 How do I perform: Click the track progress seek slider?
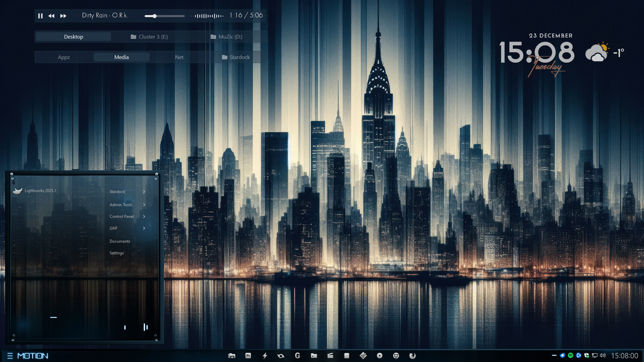(x=165, y=16)
